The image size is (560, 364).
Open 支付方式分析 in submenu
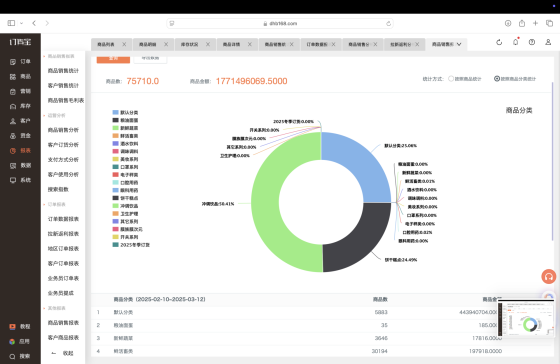click(63, 160)
